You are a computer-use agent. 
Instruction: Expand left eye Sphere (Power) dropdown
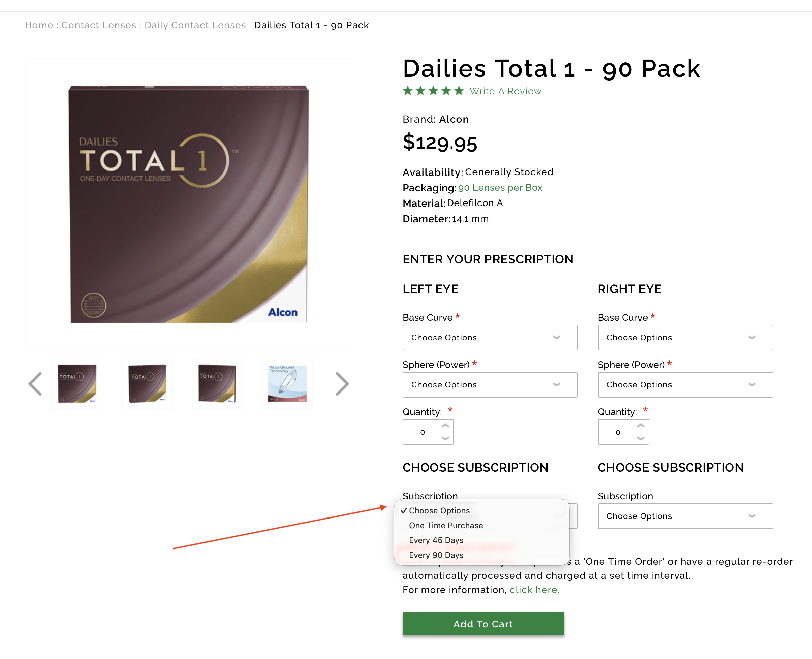490,384
